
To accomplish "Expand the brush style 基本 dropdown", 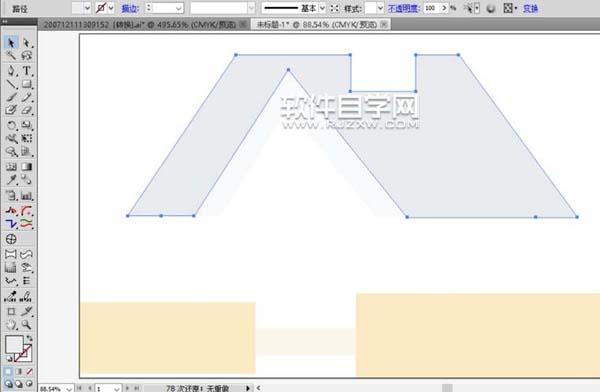I will 322,8.
